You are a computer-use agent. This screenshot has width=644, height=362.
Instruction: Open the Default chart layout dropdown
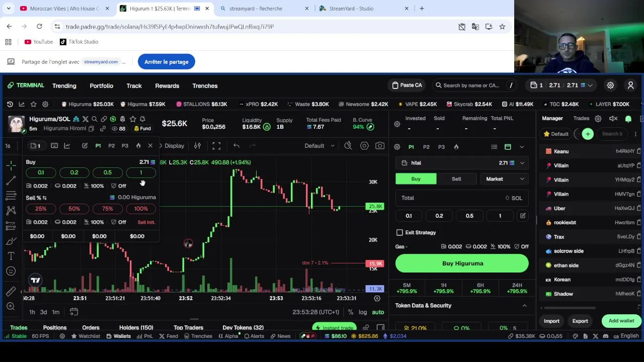click(x=319, y=146)
